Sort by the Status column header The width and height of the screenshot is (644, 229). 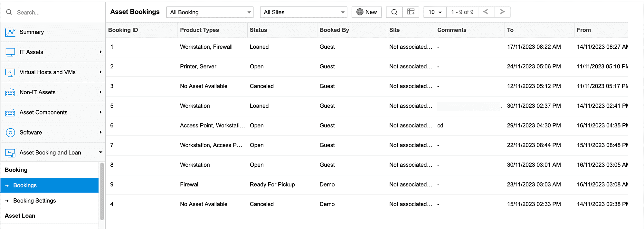[x=258, y=30]
